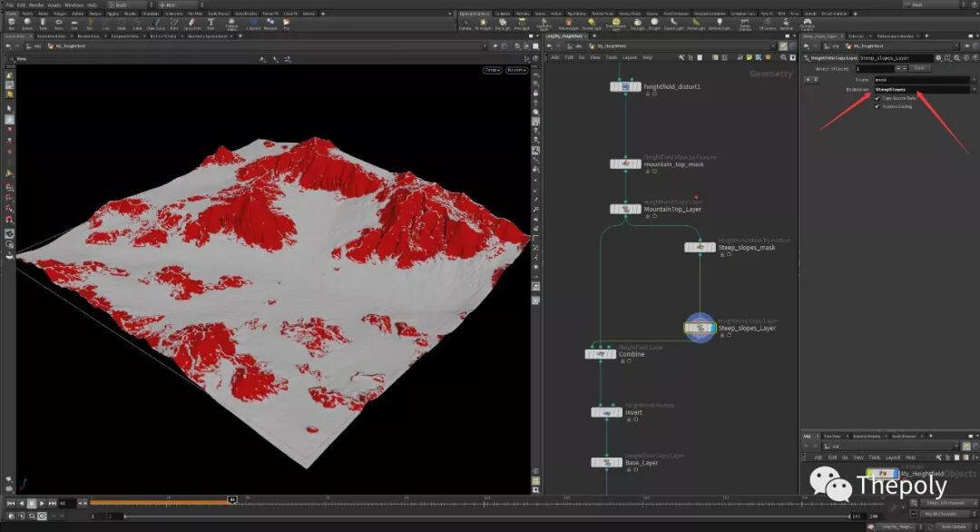Select the Steep_slopes_mask node
This screenshot has height=532, width=980.
pos(701,247)
